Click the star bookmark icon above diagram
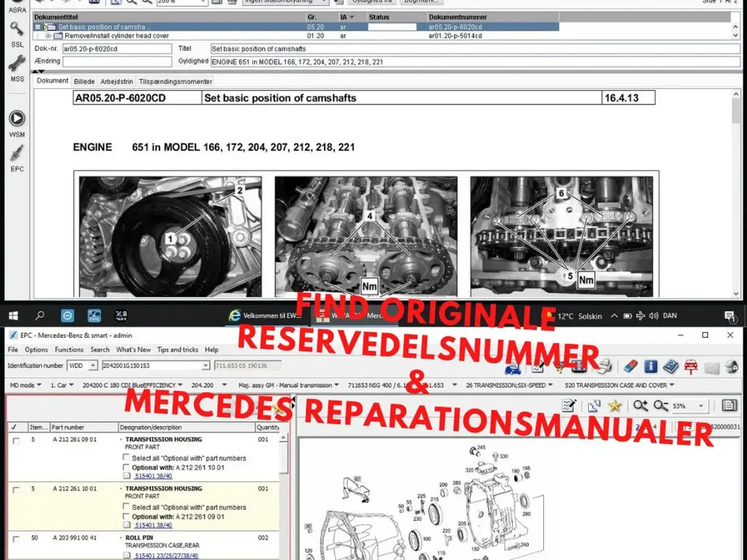This screenshot has height=560, width=747. 615,405
